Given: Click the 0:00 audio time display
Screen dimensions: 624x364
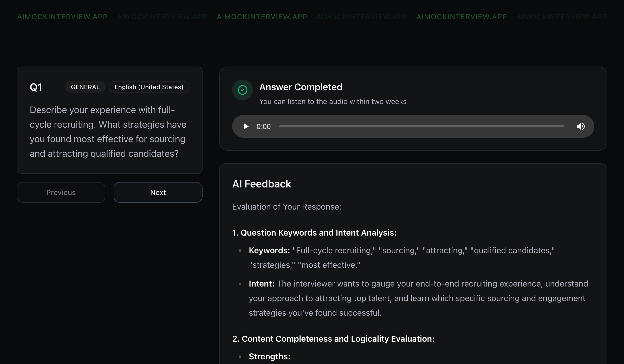Looking at the screenshot, I should point(263,127).
